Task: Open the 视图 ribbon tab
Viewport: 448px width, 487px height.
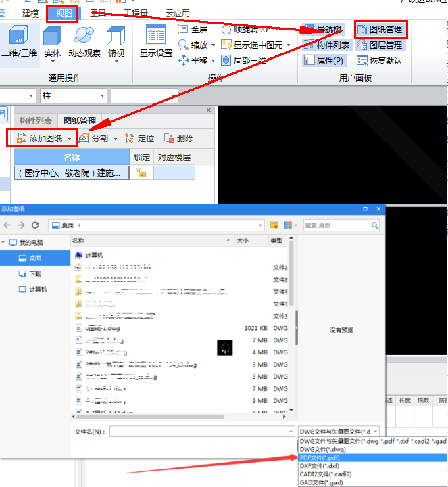Action: [64, 14]
